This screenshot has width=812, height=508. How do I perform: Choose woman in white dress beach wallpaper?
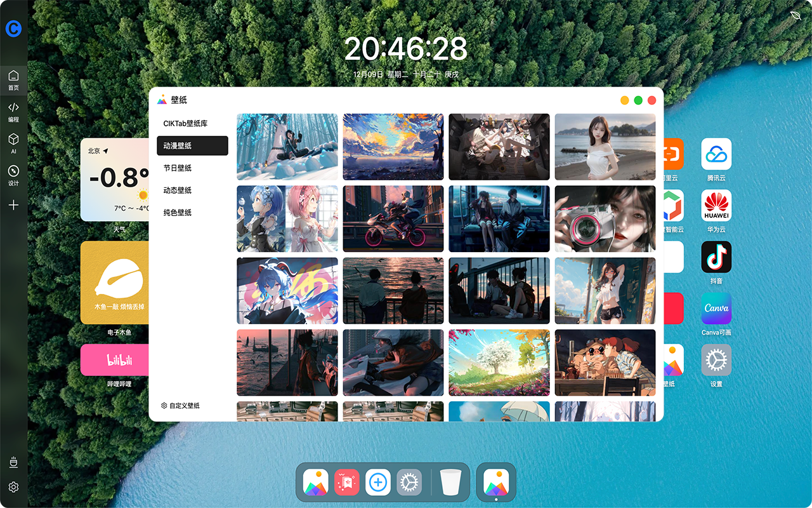pyautogui.click(x=605, y=147)
